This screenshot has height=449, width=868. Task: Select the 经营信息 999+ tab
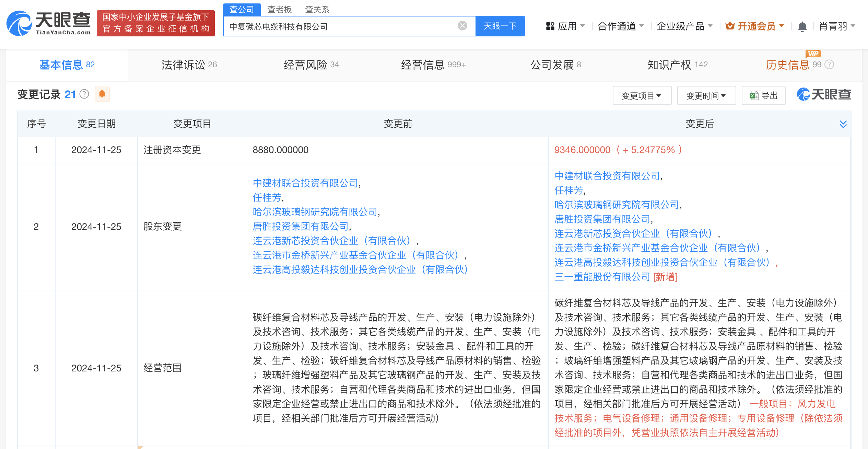pyautogui.click(x=433, y=65)
